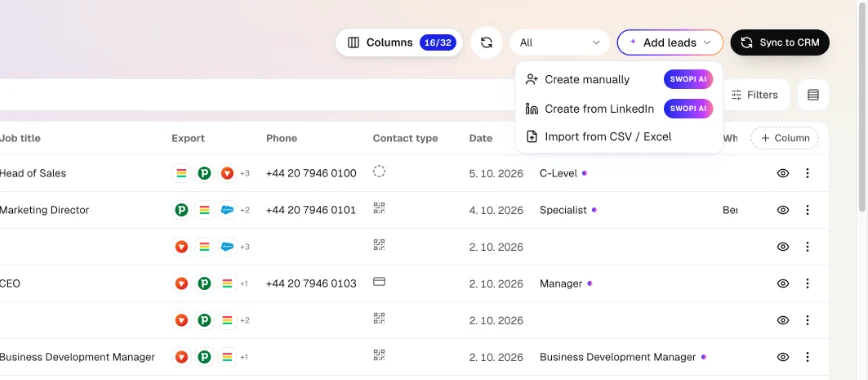Click the refresh icon next to Columns

(486, 43)
